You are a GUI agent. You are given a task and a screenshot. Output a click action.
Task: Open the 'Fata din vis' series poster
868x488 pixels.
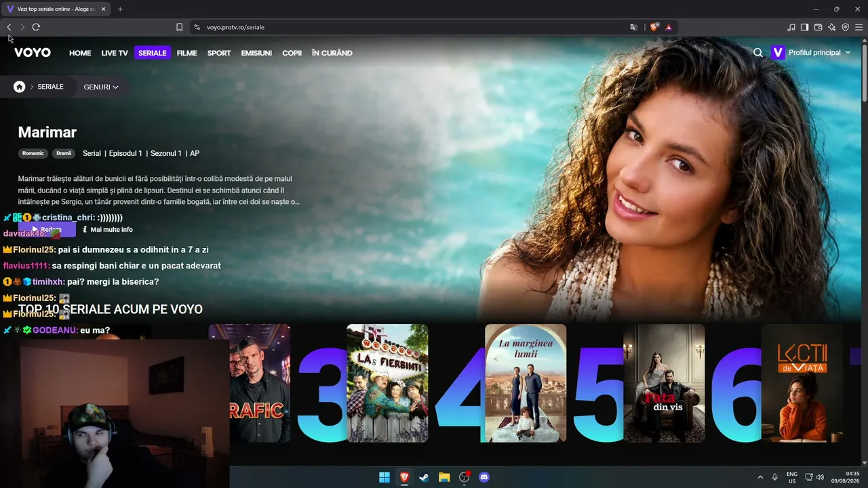[664, 383]
